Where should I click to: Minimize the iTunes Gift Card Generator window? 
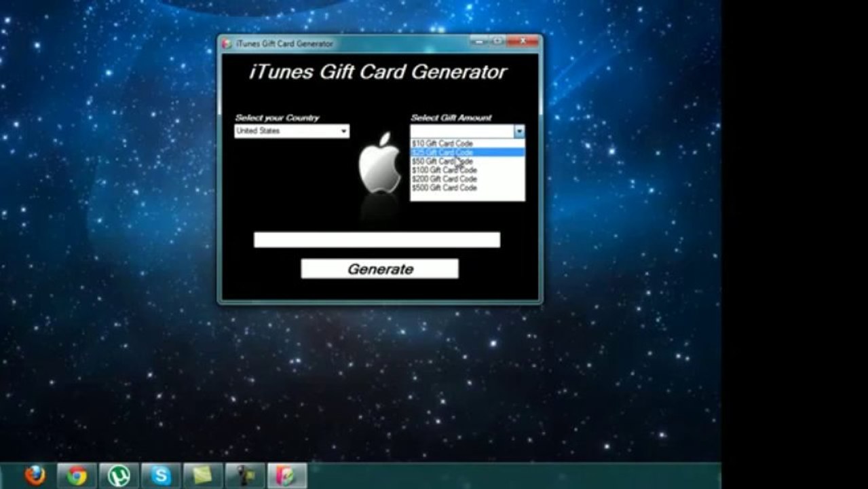[x=479, y=41]
